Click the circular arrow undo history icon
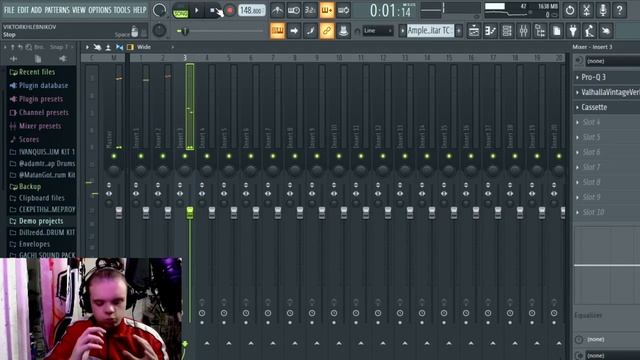 [x=570, y=10]
